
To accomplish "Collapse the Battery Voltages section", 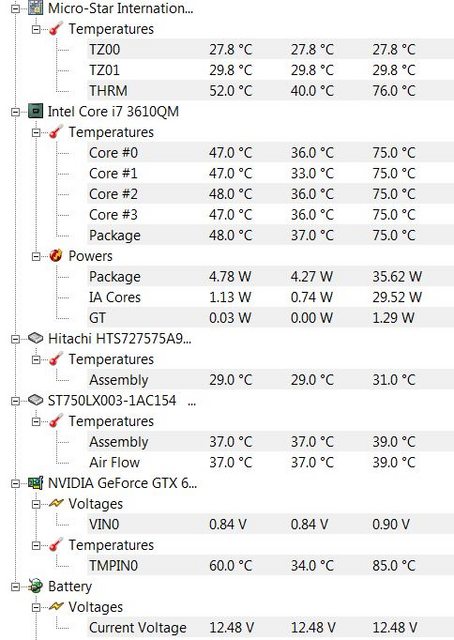I will point(36,607).
